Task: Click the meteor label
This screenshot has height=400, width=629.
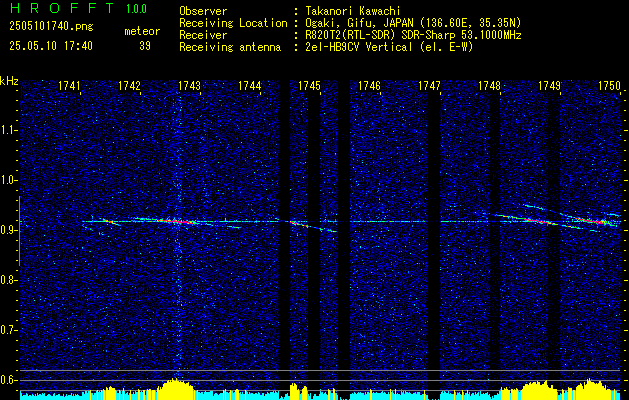Action: [142, 31]
